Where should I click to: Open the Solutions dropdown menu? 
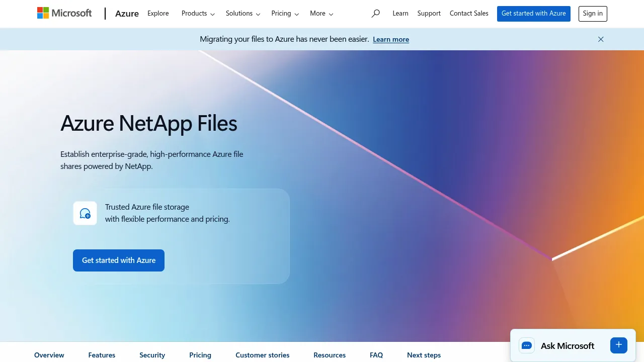coord(243,14)
